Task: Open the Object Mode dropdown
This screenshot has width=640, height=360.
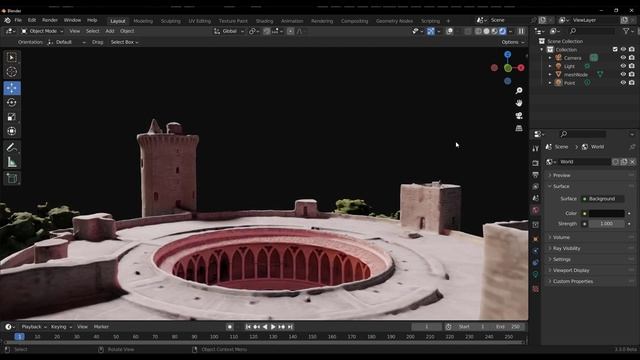Action: [x=42, y=31]
